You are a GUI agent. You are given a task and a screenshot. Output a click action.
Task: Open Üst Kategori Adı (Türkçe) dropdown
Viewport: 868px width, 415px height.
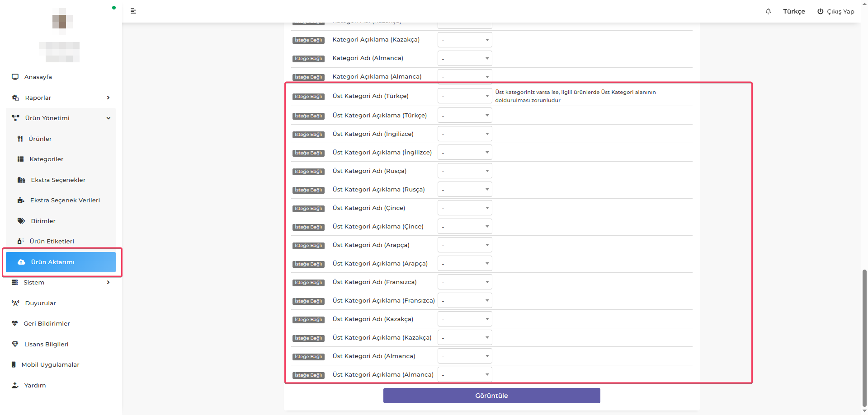pyautogui.click(x=464, y=96)
